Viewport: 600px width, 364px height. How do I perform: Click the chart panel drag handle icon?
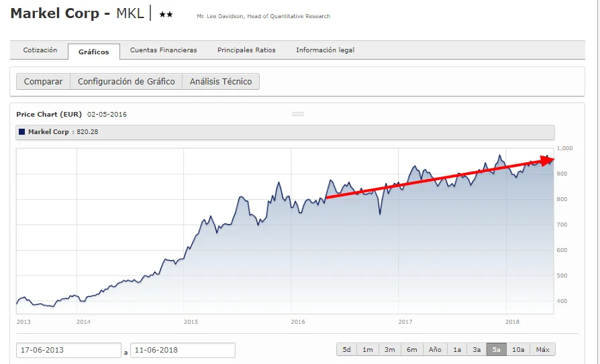click(298, 114)
